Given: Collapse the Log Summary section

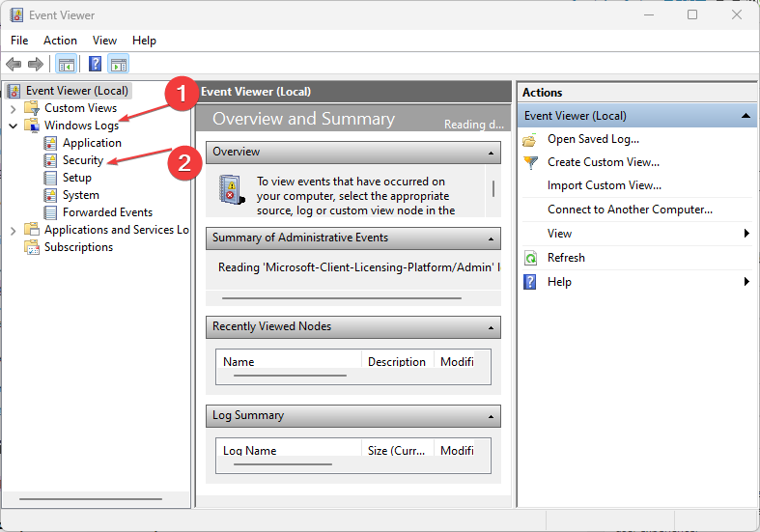Looking at the screenshot, I should (x=491, y=417).
